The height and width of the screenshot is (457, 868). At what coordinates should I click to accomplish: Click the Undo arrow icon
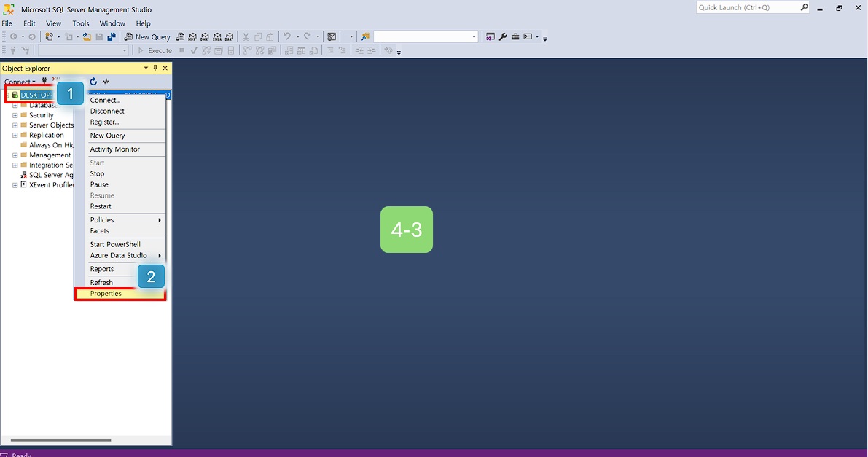pyautogui.click(x=287, y=36)
